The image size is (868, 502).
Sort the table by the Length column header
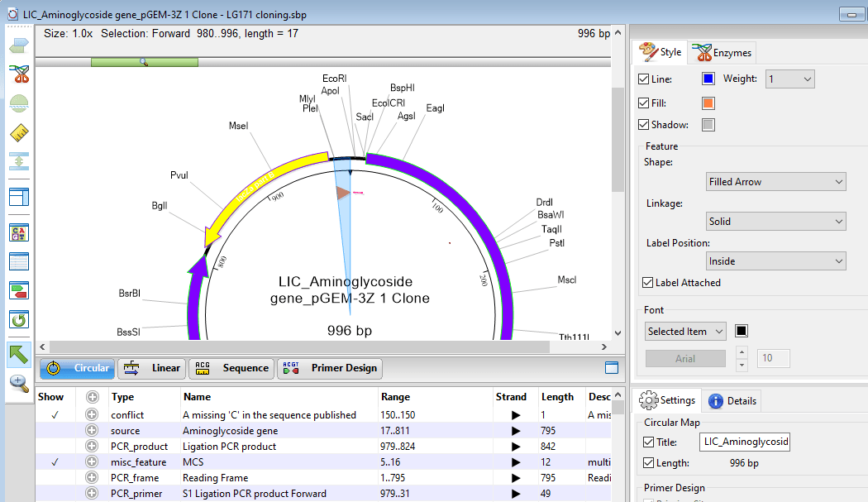pos(557,397)
